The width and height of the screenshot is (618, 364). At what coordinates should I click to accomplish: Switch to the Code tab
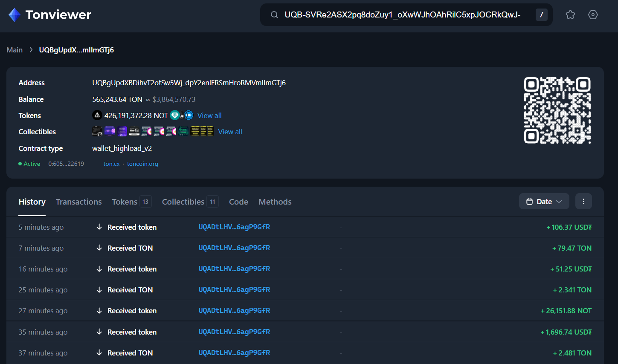[238, 202]
